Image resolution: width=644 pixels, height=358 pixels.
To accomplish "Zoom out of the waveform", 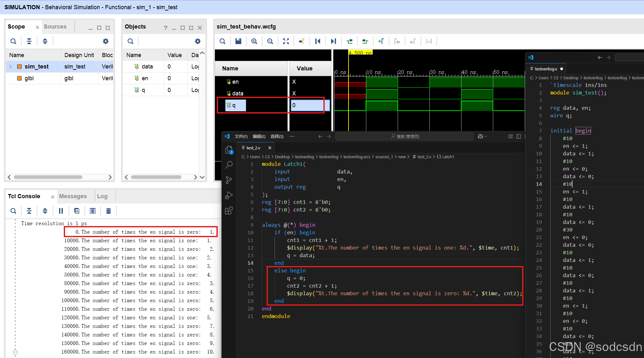I will point(270,41).
